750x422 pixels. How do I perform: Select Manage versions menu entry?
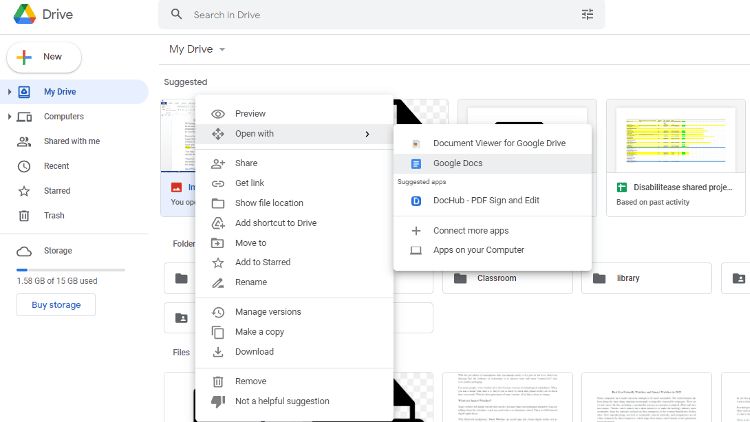294,312
